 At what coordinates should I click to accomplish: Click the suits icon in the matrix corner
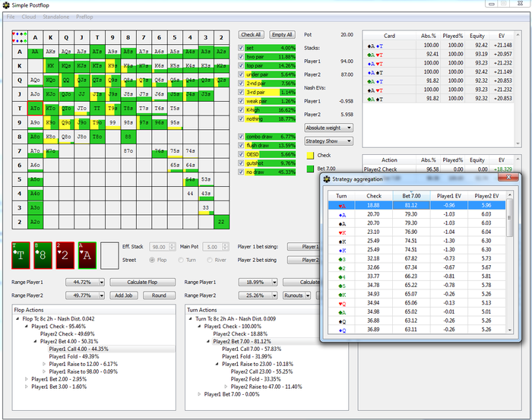point(18,36)
